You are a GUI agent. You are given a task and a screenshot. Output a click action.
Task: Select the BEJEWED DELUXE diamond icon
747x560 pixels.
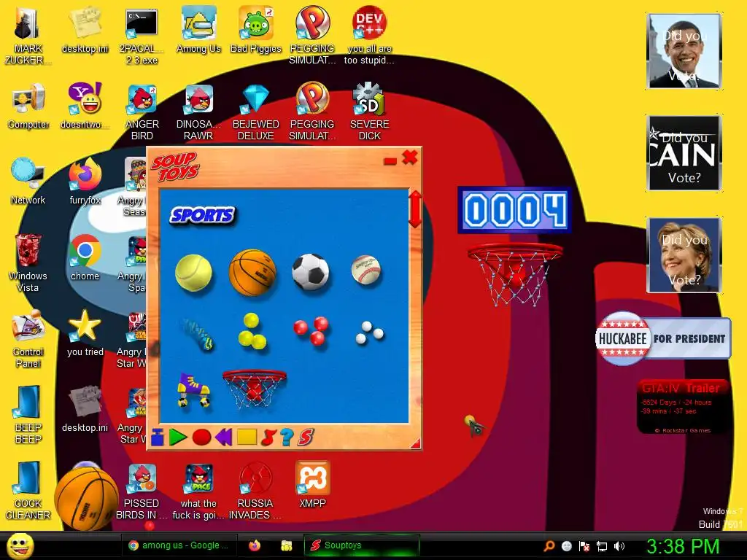pyautogui.click(x=256, y=112)
